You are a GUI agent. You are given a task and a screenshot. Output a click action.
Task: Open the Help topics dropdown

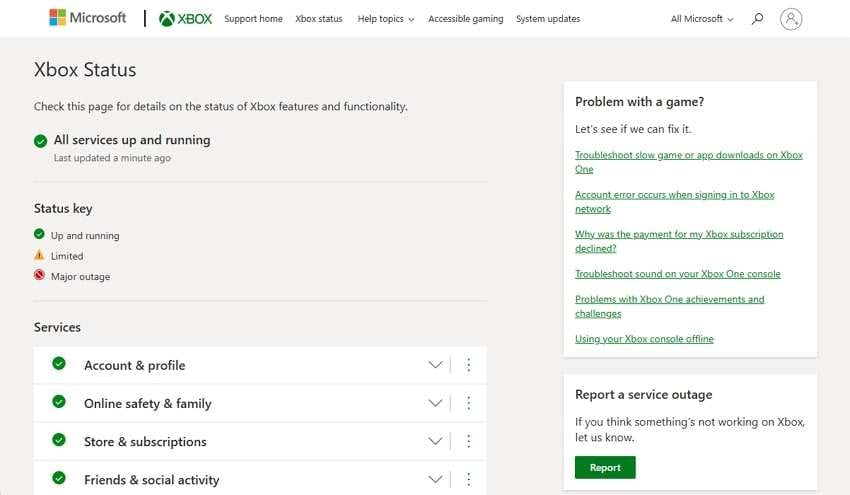click(x=385, y=19)
